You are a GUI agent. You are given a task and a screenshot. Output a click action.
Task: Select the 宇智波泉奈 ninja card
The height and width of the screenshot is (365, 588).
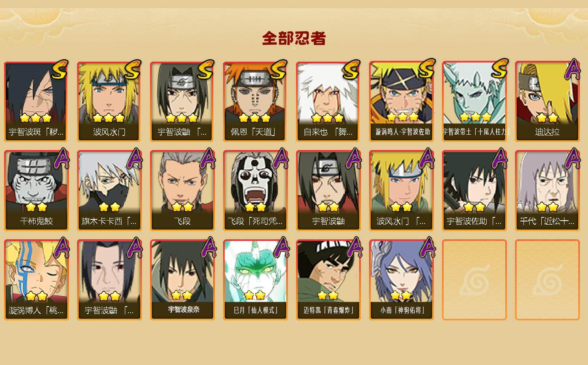[x=182, y=280]
